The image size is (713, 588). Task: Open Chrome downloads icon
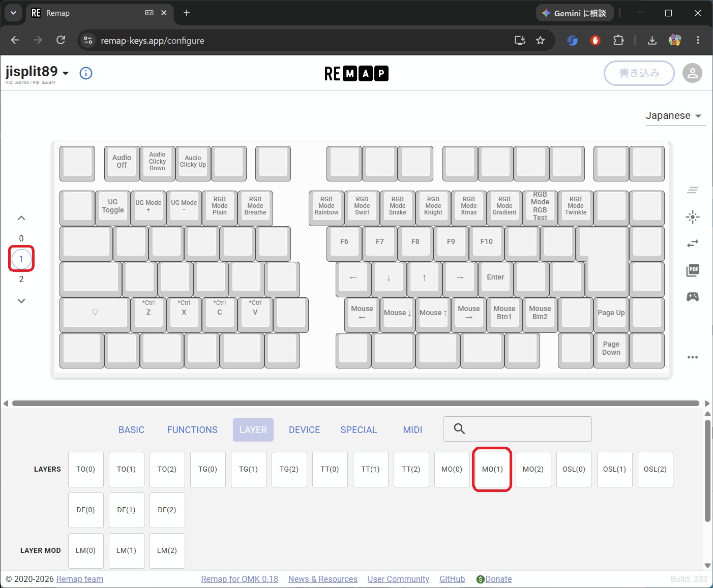[x=652, y=40]
